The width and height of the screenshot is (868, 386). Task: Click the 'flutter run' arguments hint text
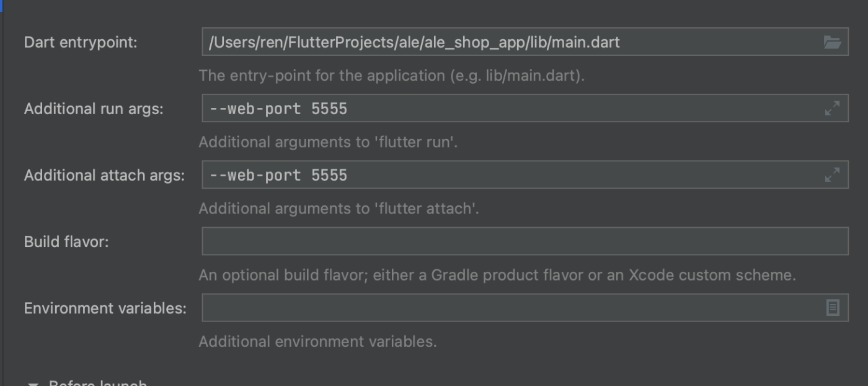(328, 142)
